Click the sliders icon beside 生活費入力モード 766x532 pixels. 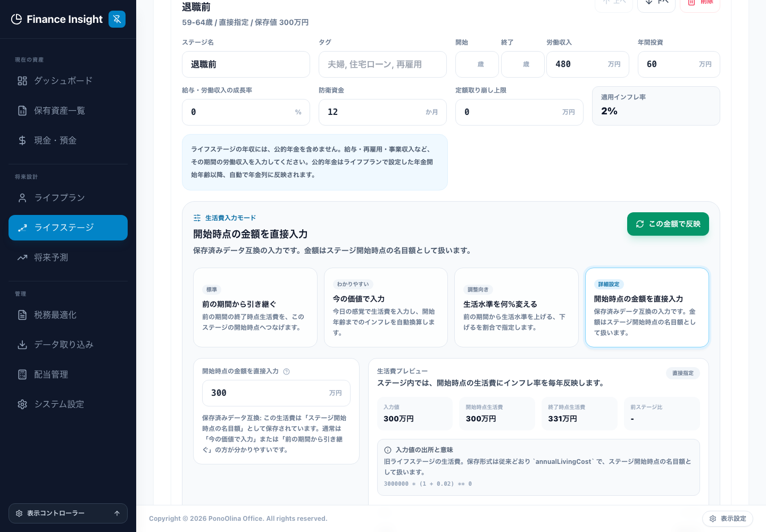(197, 218)
